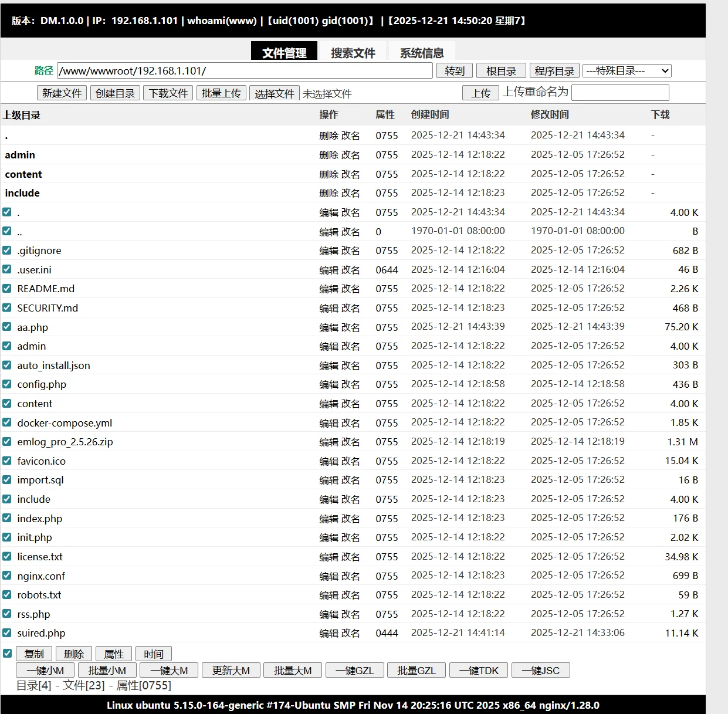This screenshot has height=714, width=728.
Task: Open the admin directory link
Action: pyautogui.click(x=20, y=155)
